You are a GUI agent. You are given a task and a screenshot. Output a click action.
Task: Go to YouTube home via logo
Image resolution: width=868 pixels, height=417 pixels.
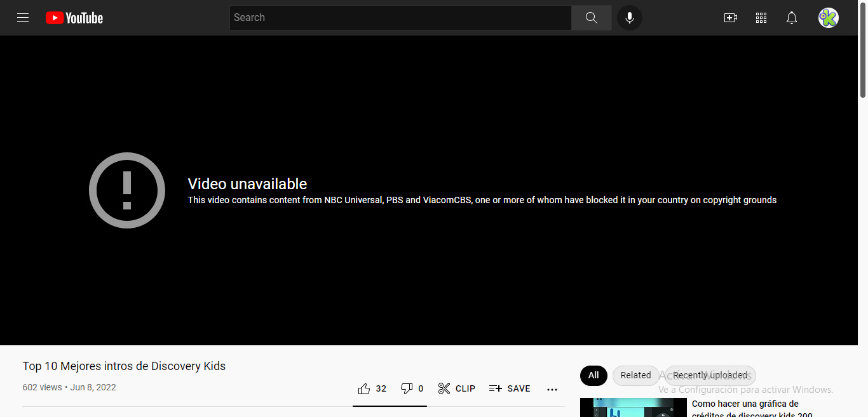pos(74,18)
